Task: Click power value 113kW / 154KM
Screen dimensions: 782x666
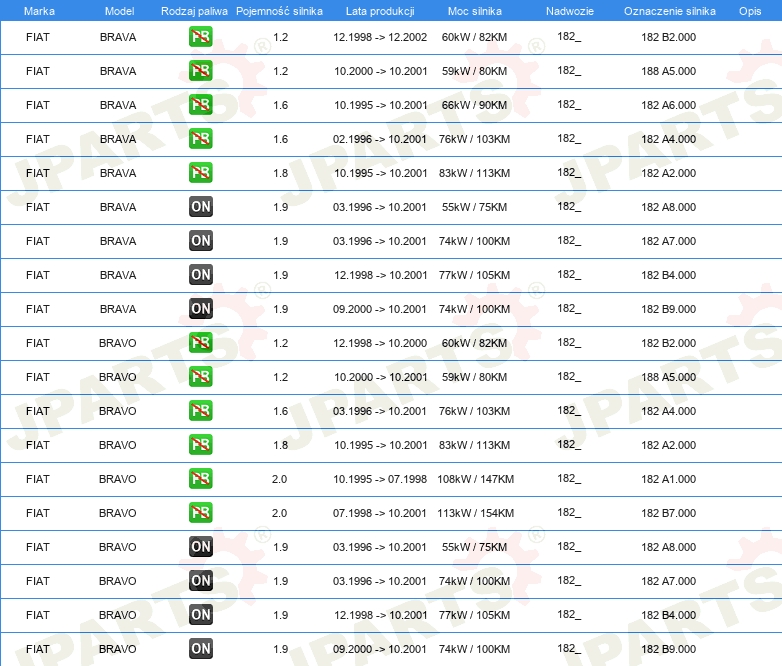Action: [475, 513]
